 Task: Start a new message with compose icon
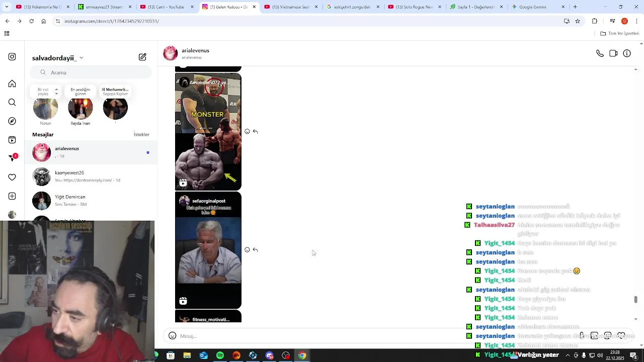[142, 57]
